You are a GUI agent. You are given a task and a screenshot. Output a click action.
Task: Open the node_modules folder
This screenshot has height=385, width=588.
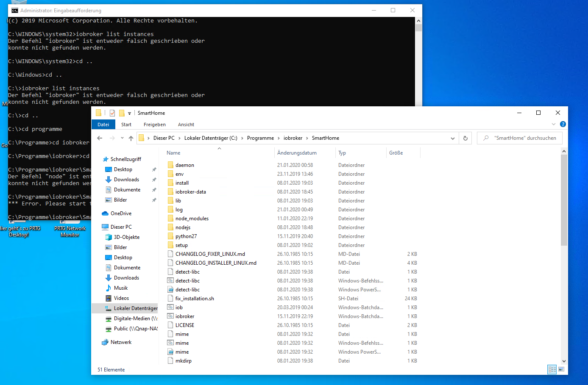(x=192, y=219)
